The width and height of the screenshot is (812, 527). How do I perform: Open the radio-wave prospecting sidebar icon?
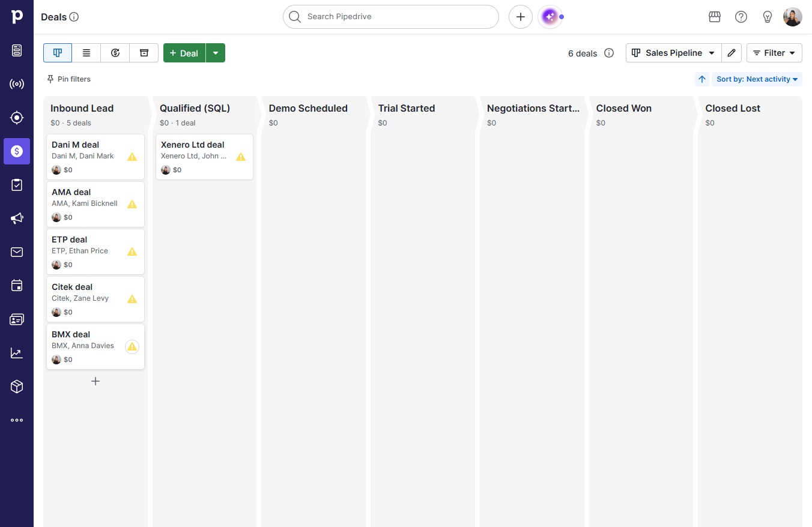click(x=17, y=84)
